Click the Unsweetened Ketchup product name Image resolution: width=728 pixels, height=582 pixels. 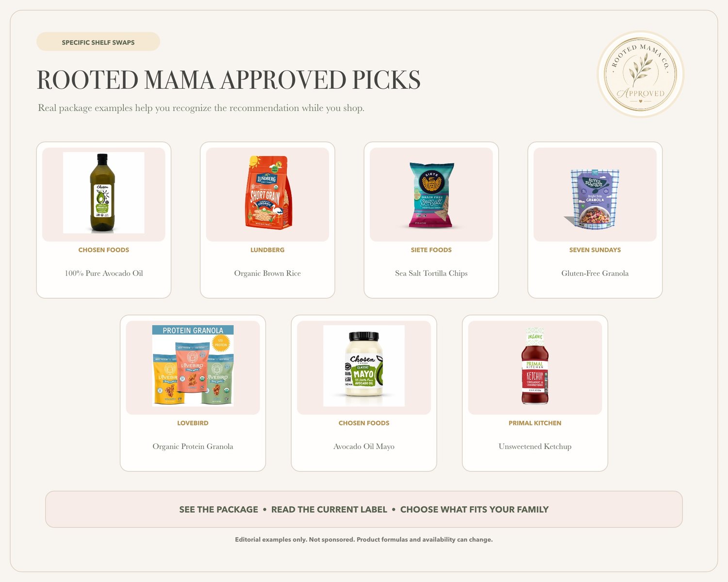pyautogui.click(x=535, y=447)
